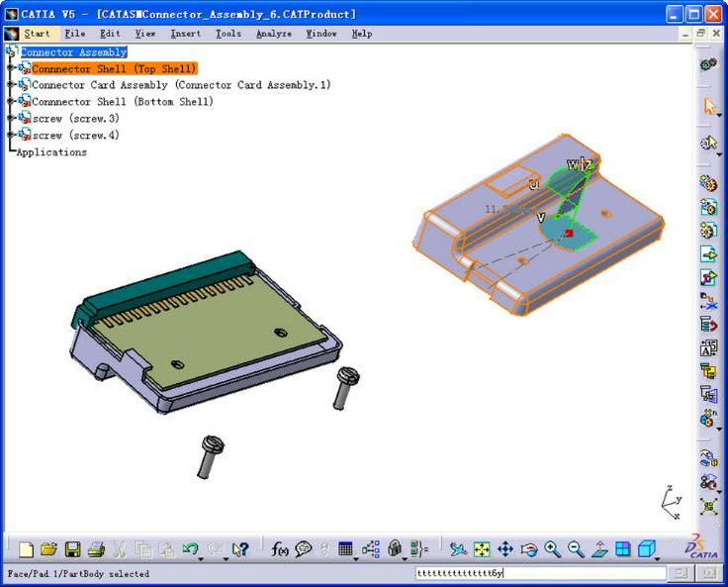728x587 pixels.
Task: Save with the floppy disk icon
Action: point(72,549)
